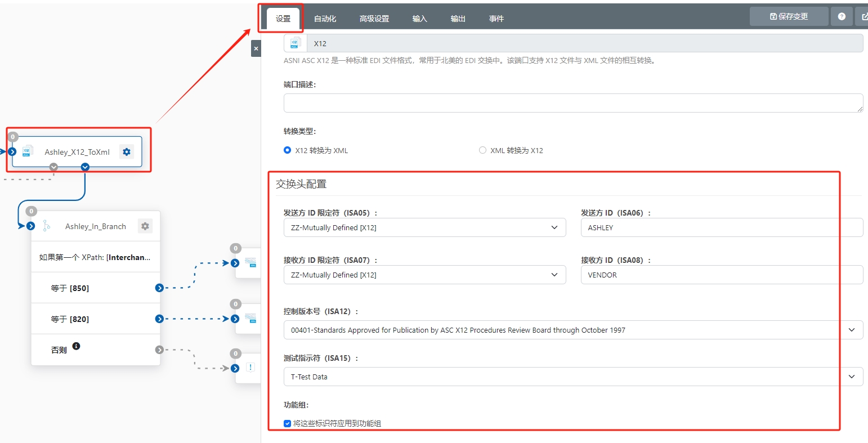Viewport: 868px width, 443px height.
Task: Open settings gear on Ashley_X12_ToXml connector
Action: pyautogui.click(x=127, y=151)
